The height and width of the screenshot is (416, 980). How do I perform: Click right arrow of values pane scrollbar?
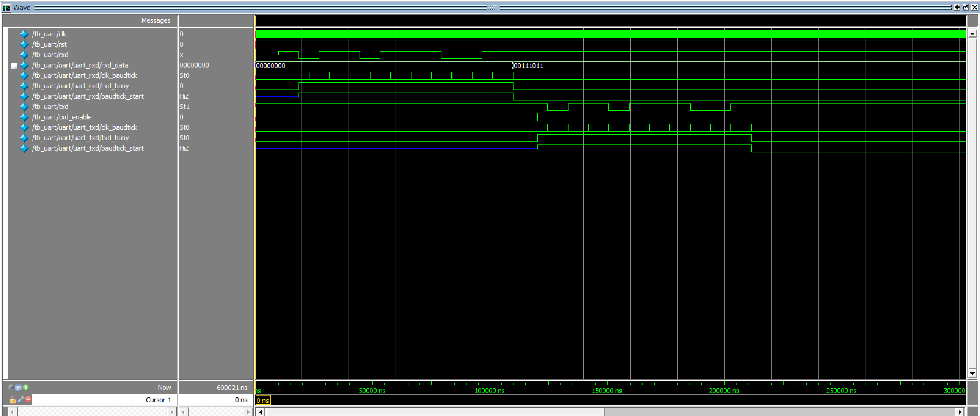pyautogui.click(x=248, y=412)
